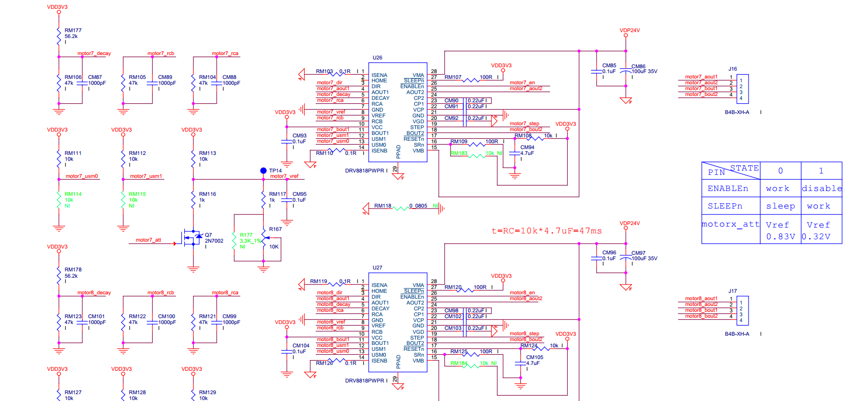
Task: Click the J16 B4B-XH-A connector
Action: pyautogui.click(x=743, y=89)
